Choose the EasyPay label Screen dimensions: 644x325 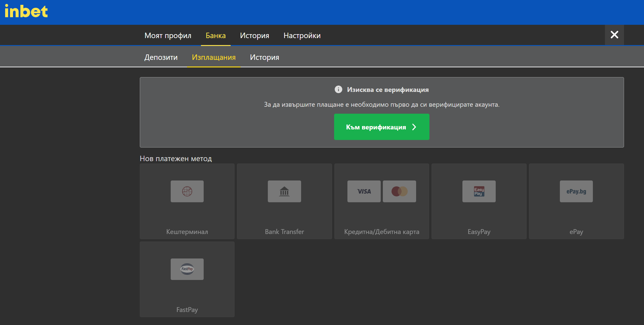[x=479, y=232]
